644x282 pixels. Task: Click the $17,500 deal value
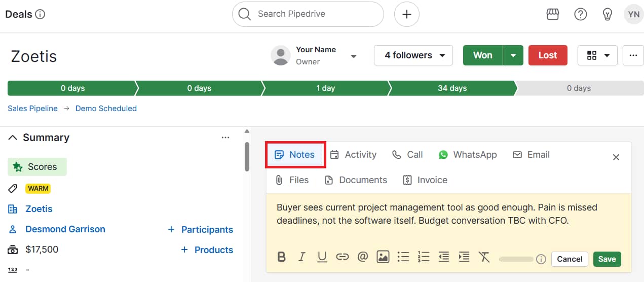point(42,250)
